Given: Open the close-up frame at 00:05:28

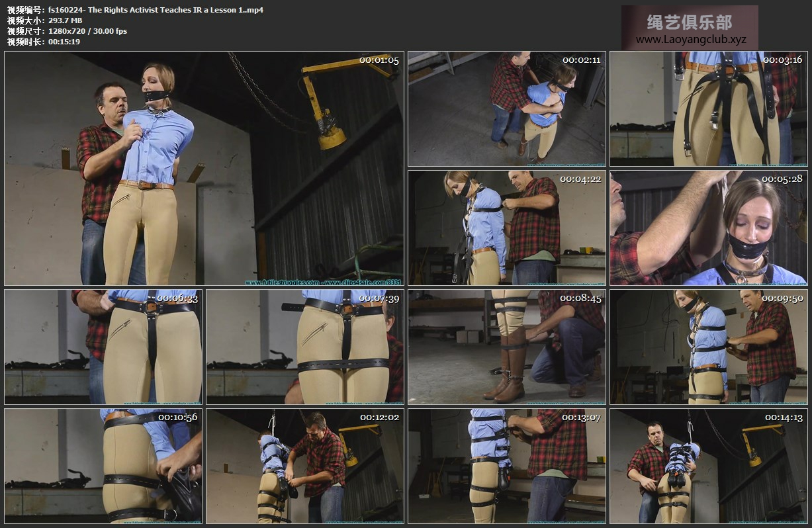Looking at the screenshot, I should click(x=707, y=228).
